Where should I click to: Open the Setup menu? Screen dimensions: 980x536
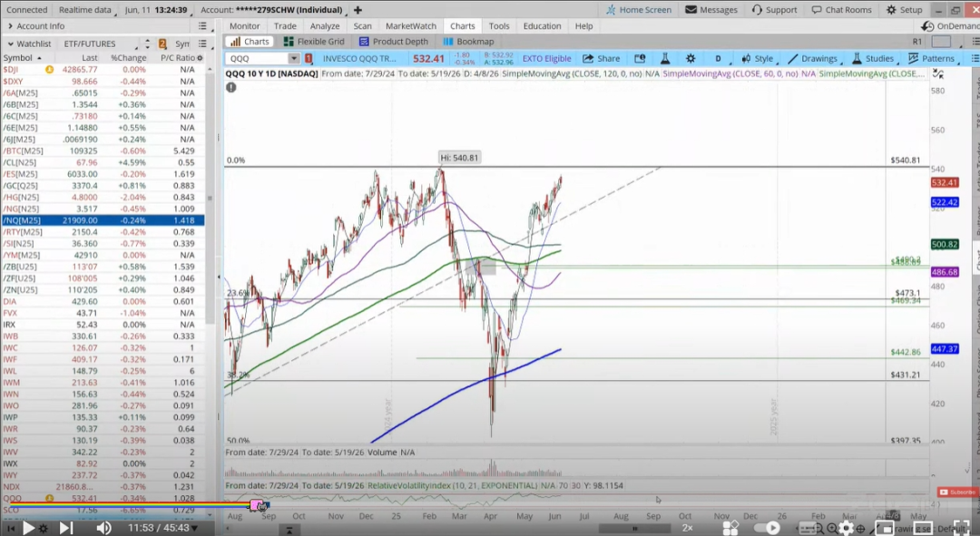pos(904,10)
